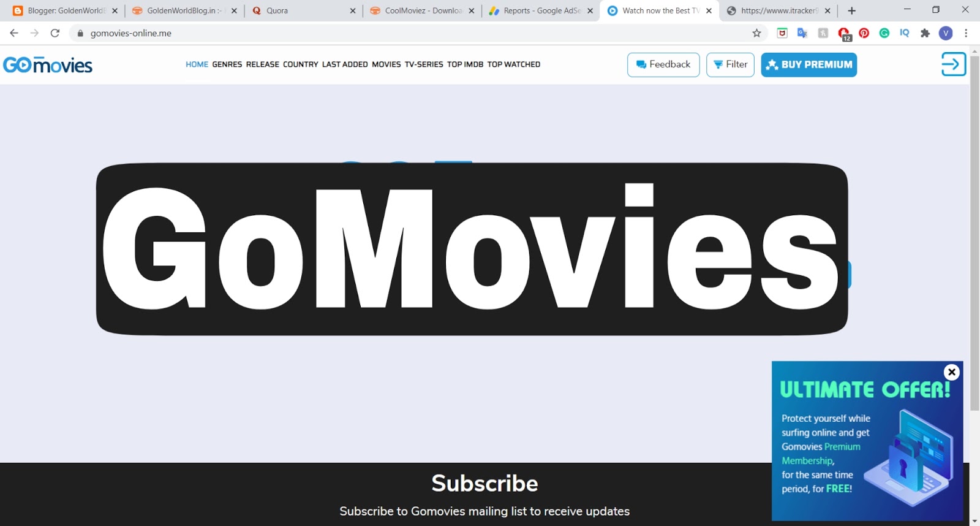
Task: Open the GENRES menu
Action: 227,64
